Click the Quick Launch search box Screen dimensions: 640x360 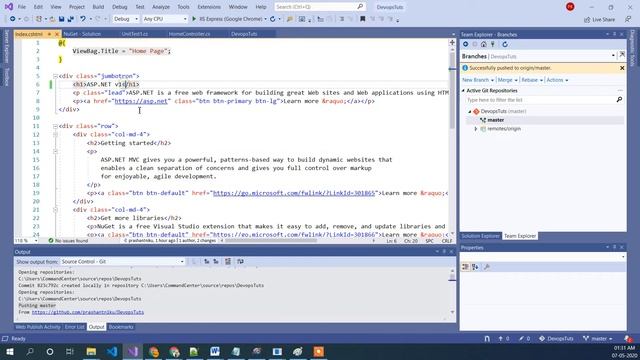(x=319, y=7)
